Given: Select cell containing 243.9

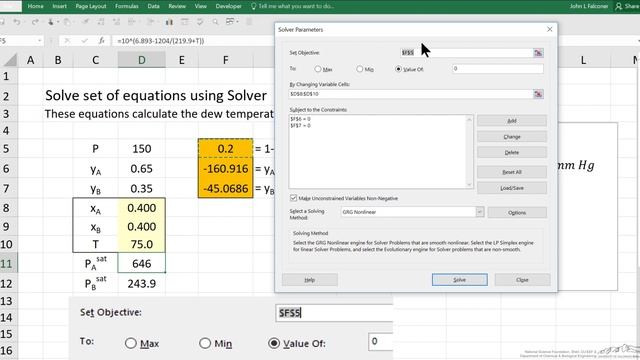Looking at the screenshot, I should point(142,283).
